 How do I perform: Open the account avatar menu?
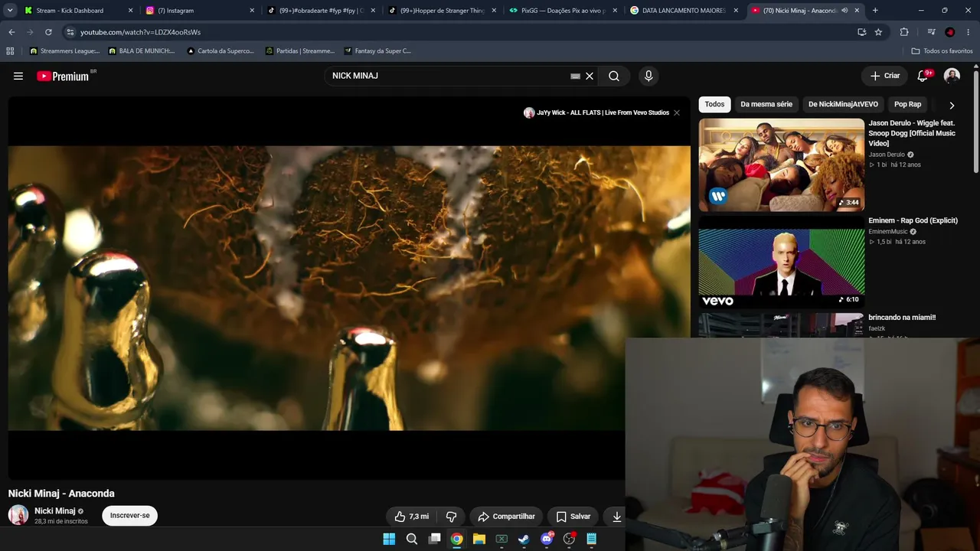coord(952,76)
